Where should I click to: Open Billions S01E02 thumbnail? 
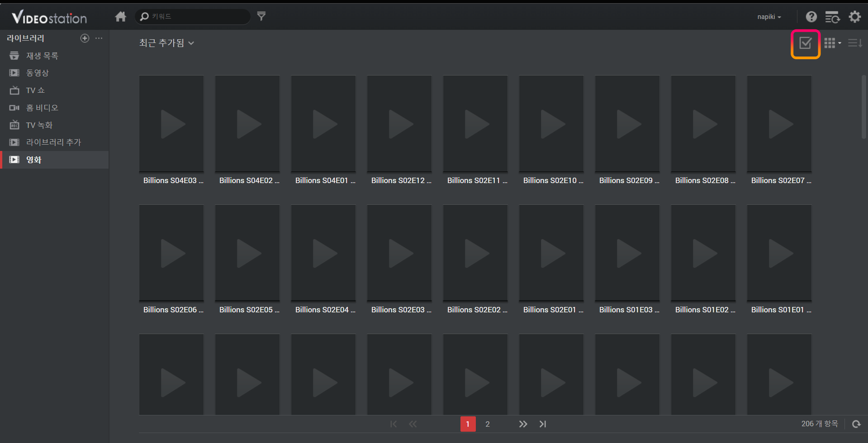coord(703,253)
